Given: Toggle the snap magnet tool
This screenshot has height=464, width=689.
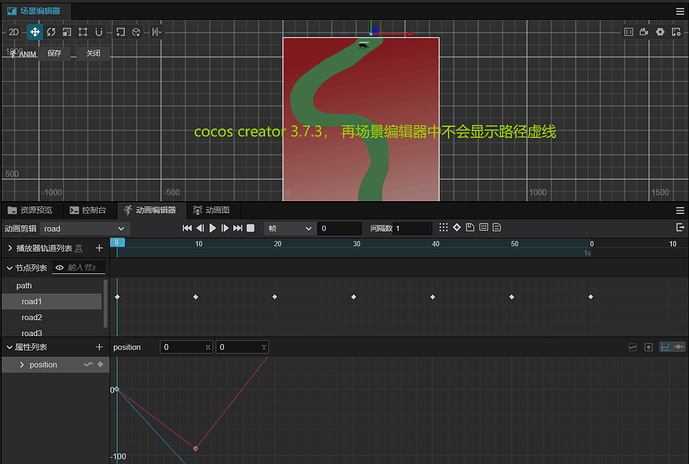Looking at the screenshot, I should (x=99, y=32).
